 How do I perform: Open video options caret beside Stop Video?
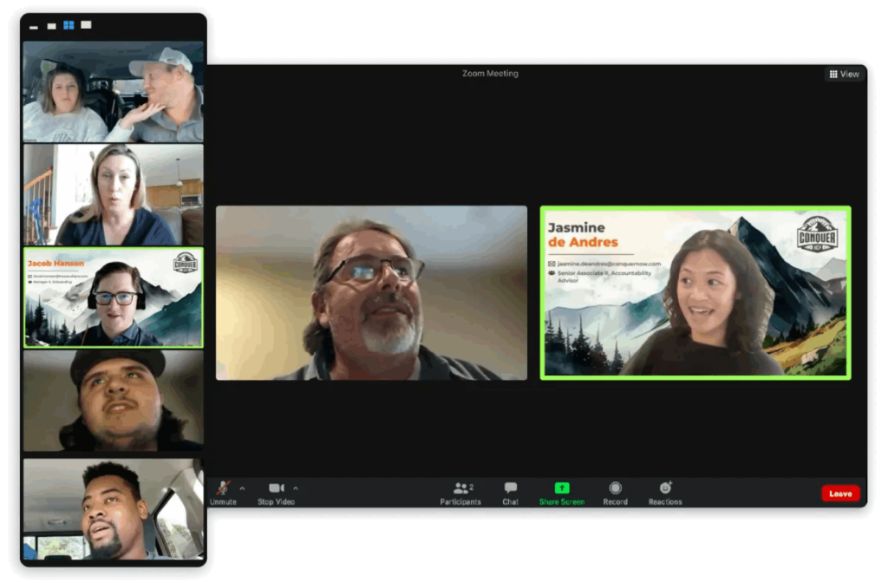coord(296,488)
